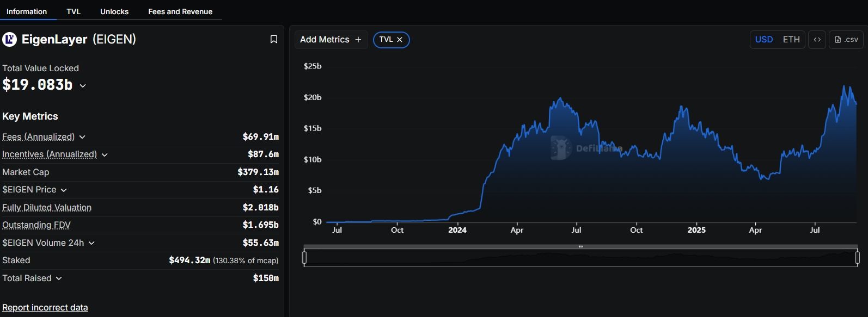The width and height of the screenshot is (868, 317).
Task: Remove the TVL metric chip
Action: tap(400, 40)
